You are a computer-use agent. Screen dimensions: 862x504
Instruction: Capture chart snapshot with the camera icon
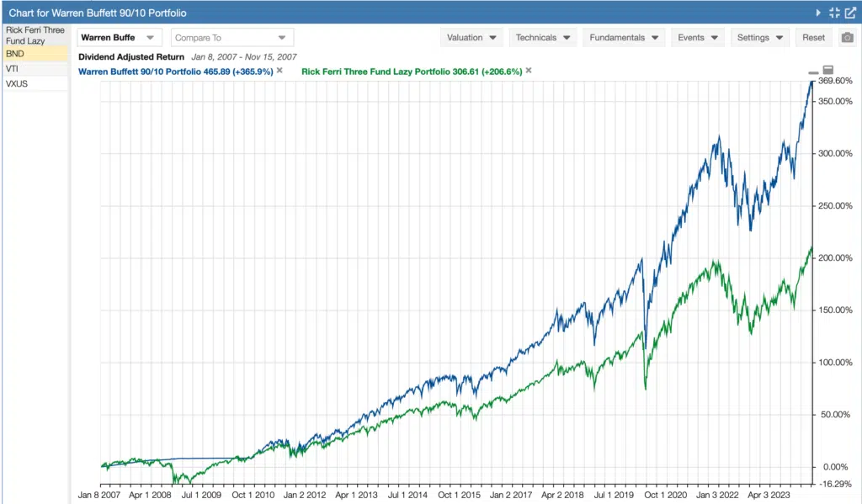[847, 37]
